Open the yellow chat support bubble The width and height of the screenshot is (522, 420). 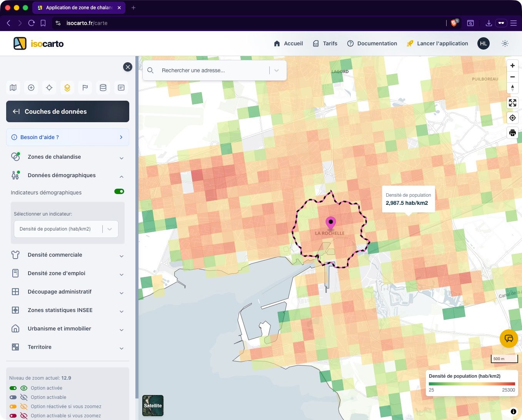509,339
